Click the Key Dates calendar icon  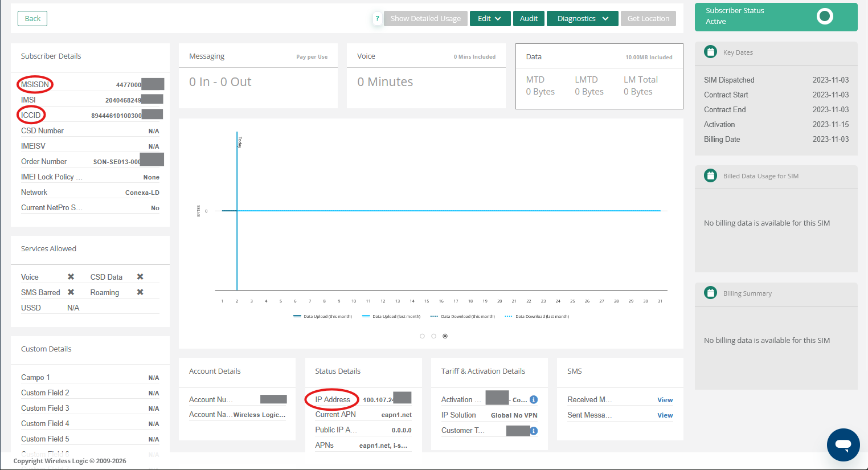pos(710,52)
